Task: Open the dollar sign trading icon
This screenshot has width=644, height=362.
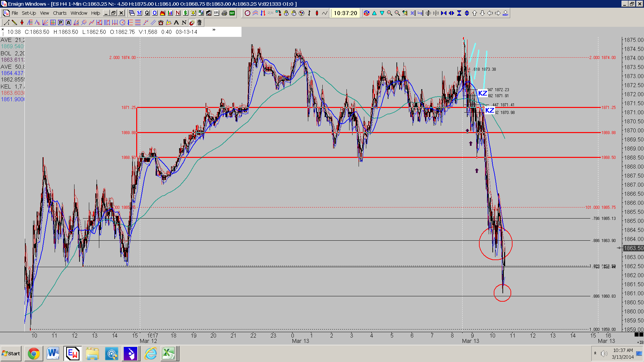Action: (185, 13)
